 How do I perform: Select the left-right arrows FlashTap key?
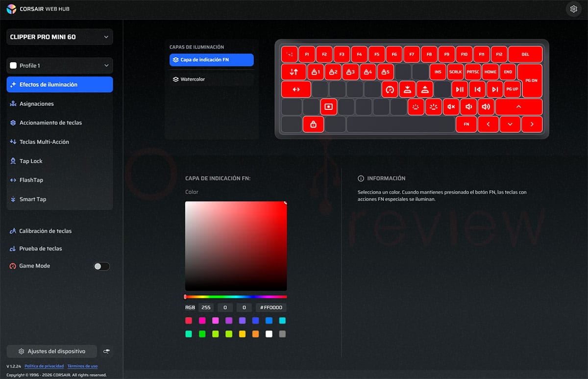(x=296, y=89)
